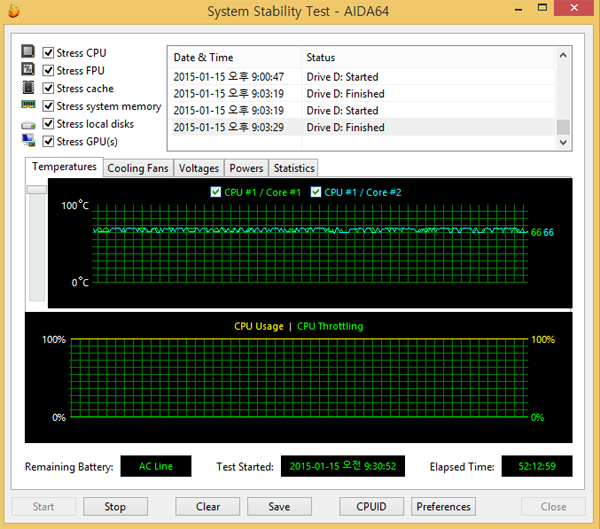Open the Voltages tab

(x=199, y=168)
